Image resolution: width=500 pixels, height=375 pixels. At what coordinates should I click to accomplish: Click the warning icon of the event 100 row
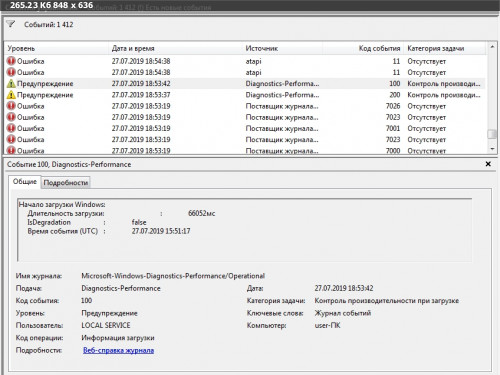tap(11, 84)
